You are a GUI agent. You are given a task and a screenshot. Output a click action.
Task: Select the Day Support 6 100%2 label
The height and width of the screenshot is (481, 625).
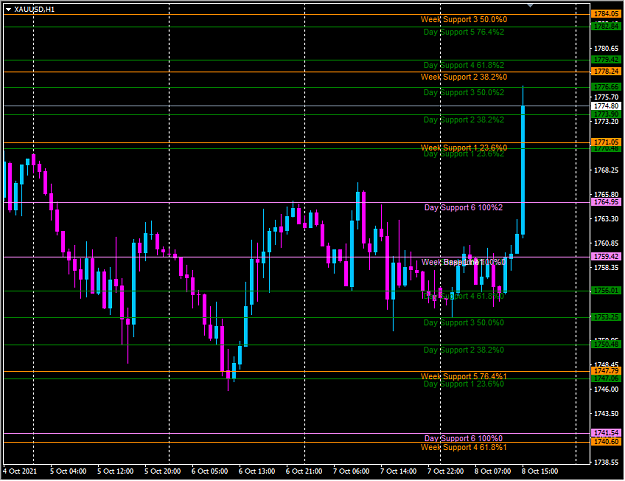coord(463,207)
